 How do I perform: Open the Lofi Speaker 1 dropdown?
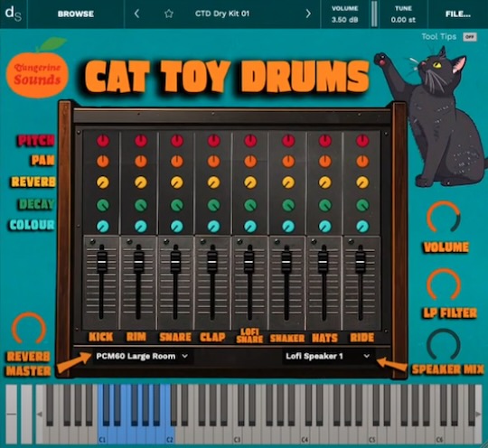coord(328,356)
